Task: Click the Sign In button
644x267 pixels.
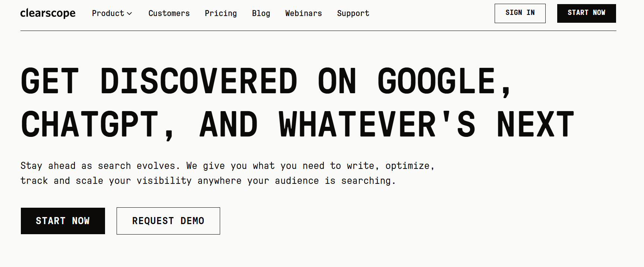Action: click(x=520, y=13)
